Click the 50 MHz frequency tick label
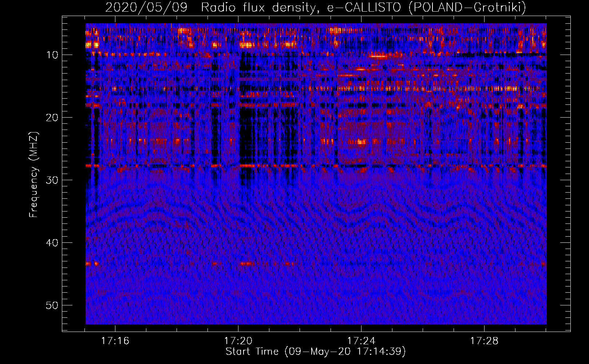The width and height of the screenshot is (589, 364). tap(52, 305)
